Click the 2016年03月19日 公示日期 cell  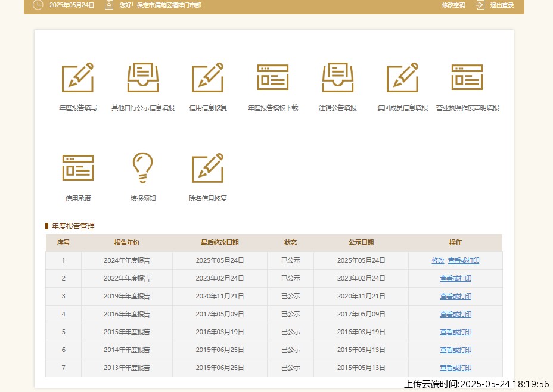[361, 332]
